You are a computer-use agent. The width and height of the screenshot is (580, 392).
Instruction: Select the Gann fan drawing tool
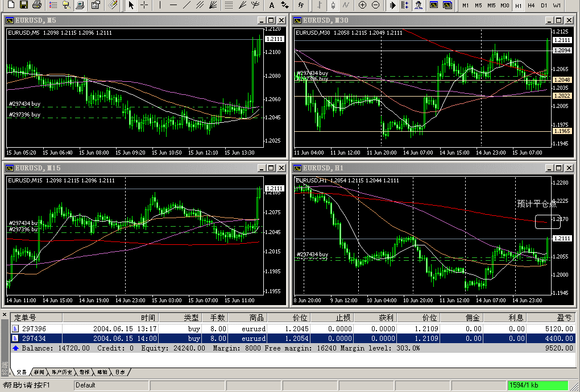point(213,5)
